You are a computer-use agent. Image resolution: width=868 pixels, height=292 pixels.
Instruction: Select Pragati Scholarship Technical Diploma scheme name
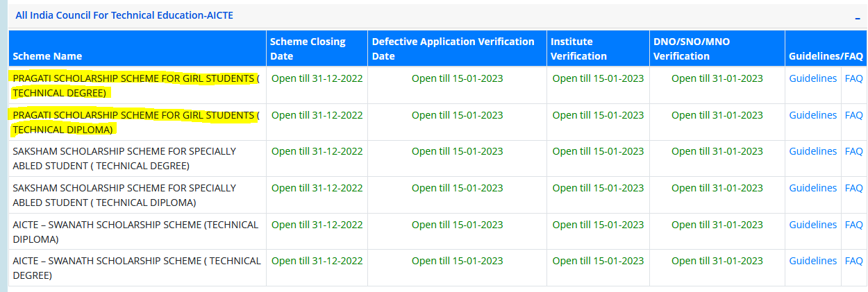[x=136, y=122]
